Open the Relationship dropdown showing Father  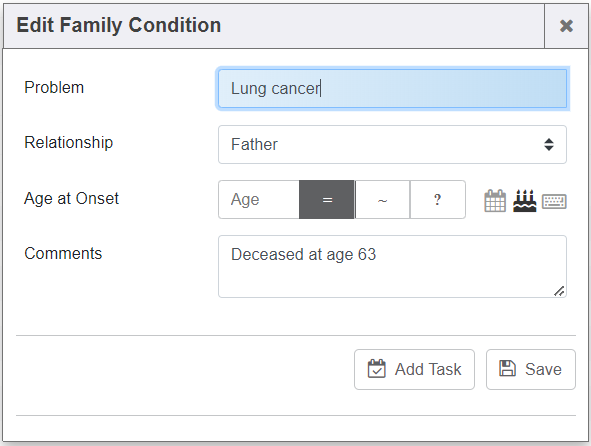pyautogui.click(x=392, y=144)
